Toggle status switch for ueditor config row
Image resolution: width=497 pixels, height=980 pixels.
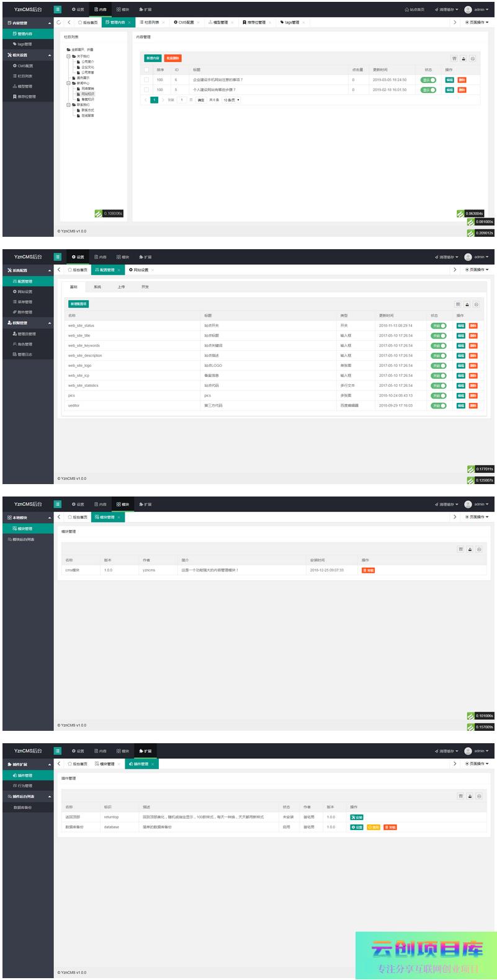pos(438,405)
